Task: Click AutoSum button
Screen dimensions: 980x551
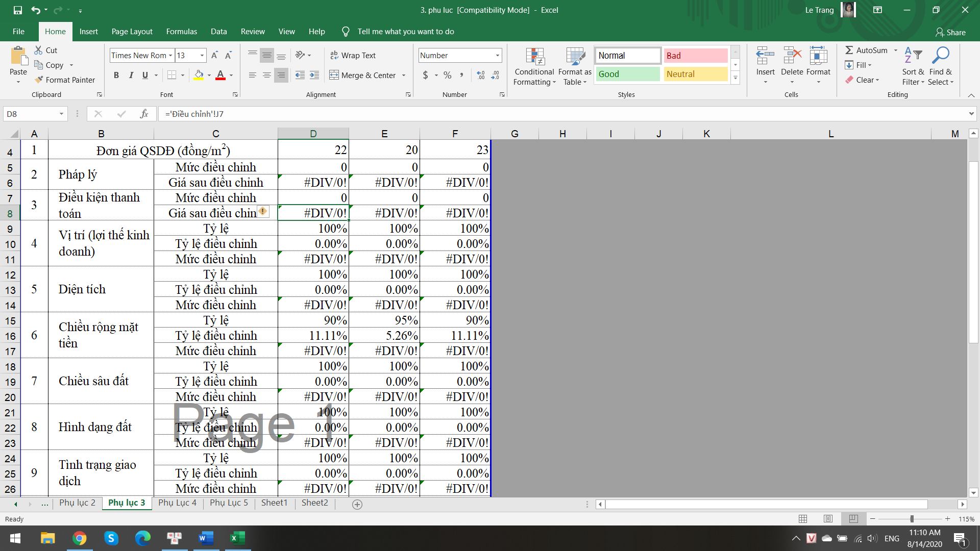Action: pos(867,50)
